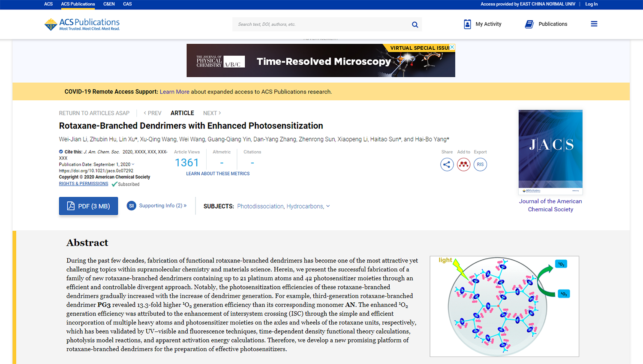This screenshot has width=643, height=364.
Task: Open the hamburger menu icon
Action: [594, 24]
